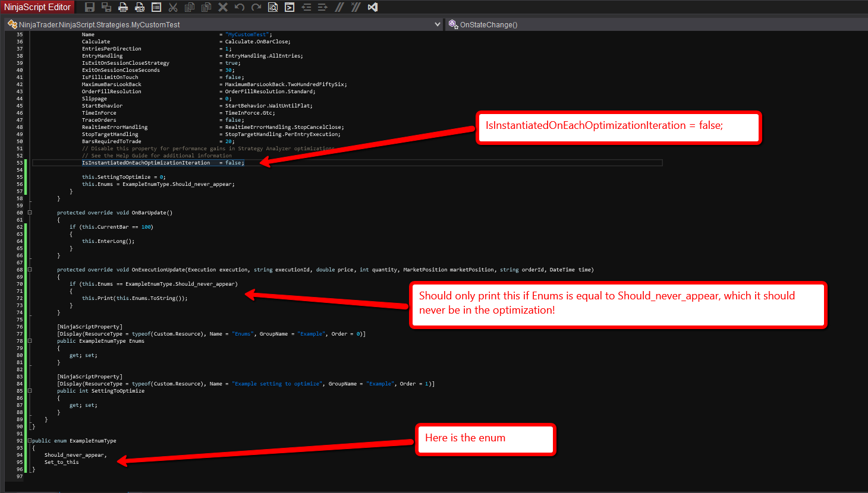Click the Cut scissors icon
The height and width of the screenshot is (493, 868).
pos(173,7)
